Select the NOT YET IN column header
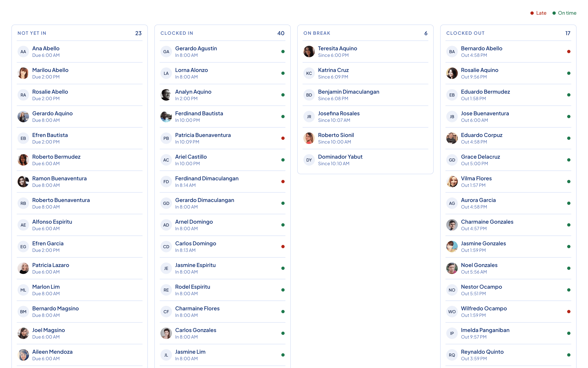Image resolution: width=588 pixels, height=368 pixels. pyautogui.click(x=32, y=33)
